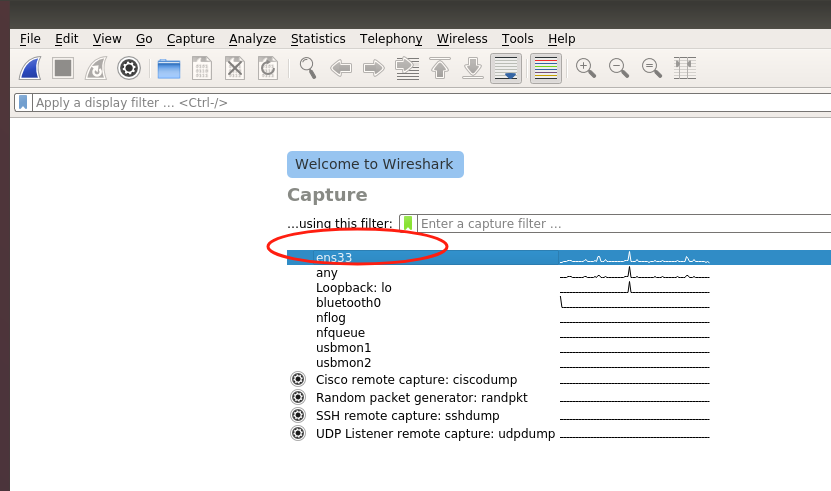Screen dimensions: 831x491
Task: Open the Analyze menu
Action: 252,39
